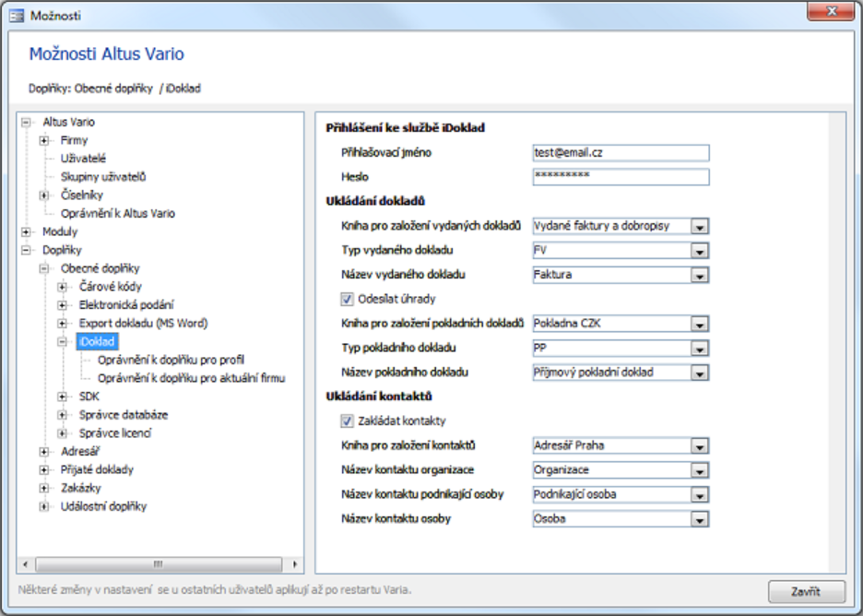863x616 pixels.
Task: Open Oprávnění k doplňku pro aktuální firmu
Action: (192, 378)
